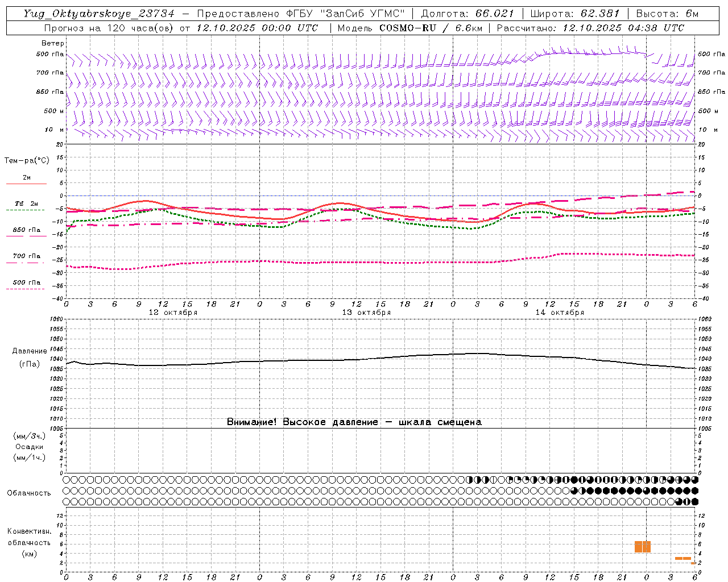Click the 500 м wind level label, left side
Image resolution: width=728 pixels, height=582 pixels.
(x=55, y=111)
